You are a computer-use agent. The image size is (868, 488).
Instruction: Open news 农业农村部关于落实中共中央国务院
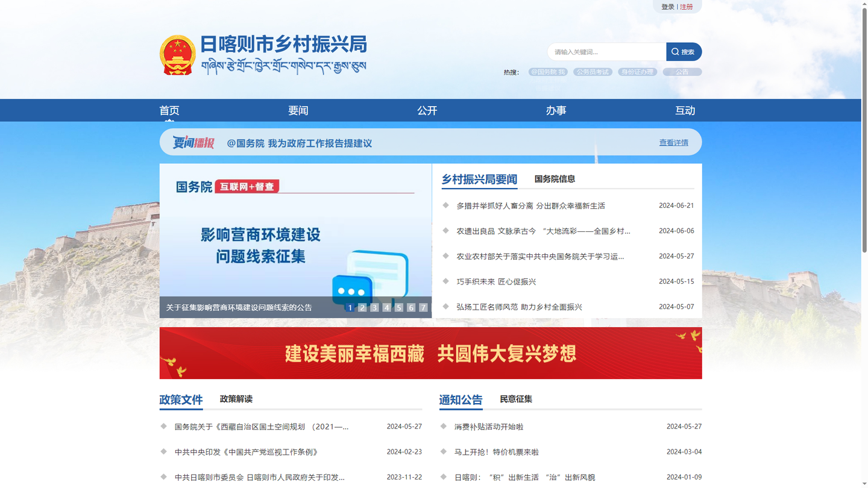[x=540, y=257]
